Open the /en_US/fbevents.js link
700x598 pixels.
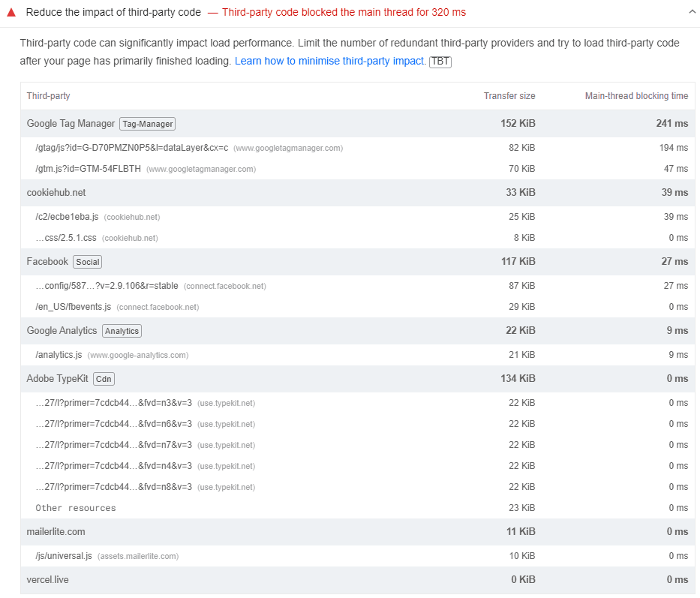[74, 307]
